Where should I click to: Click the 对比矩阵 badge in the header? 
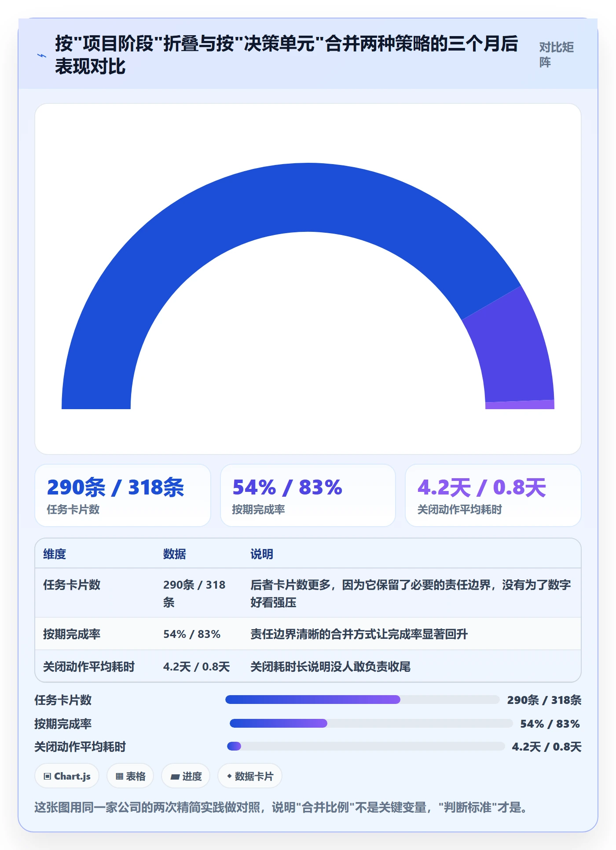point(557,55)
